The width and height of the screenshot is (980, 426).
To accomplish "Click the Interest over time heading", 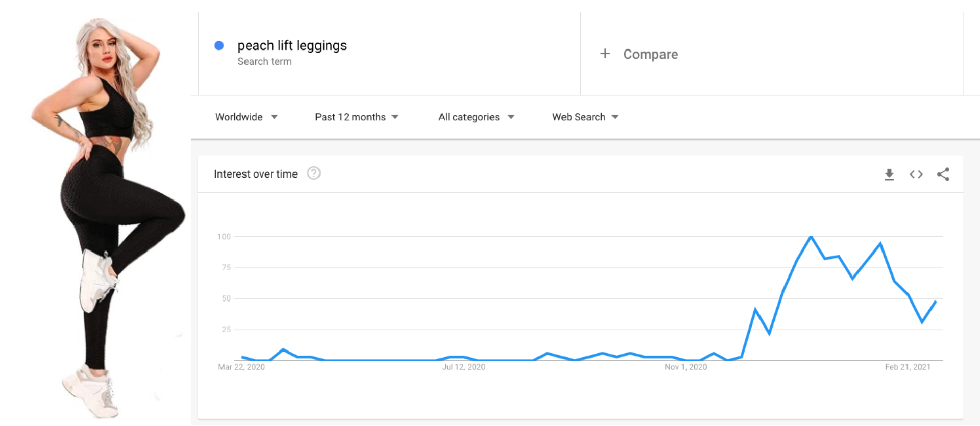I will click(256, 174).
